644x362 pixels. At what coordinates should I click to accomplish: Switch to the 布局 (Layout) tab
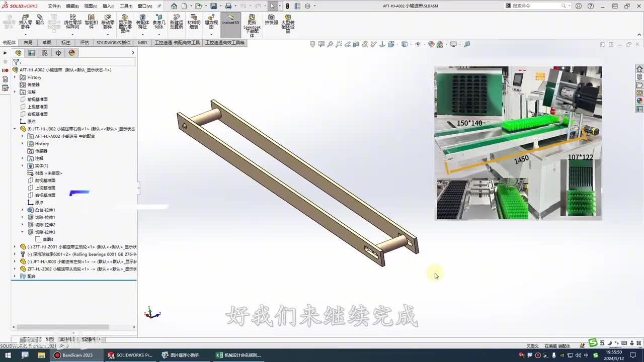(28, 43)
